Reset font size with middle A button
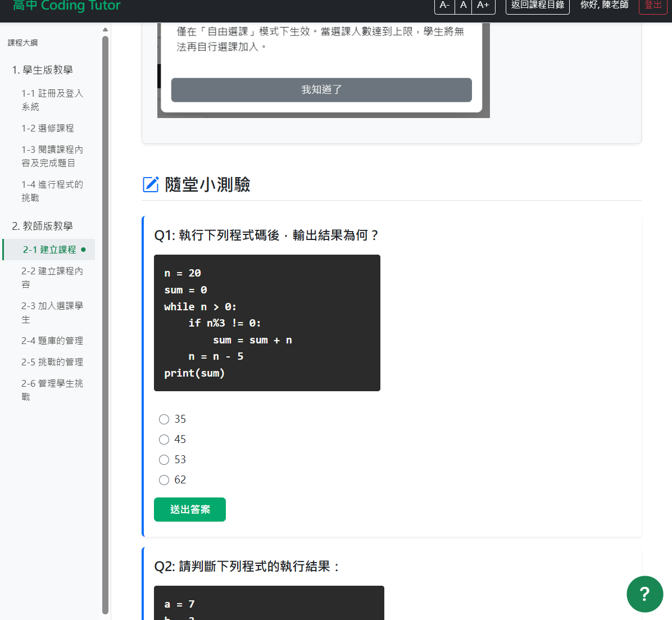Image resolution: width=672 pixels, height=620 pixels. [463, 6]
